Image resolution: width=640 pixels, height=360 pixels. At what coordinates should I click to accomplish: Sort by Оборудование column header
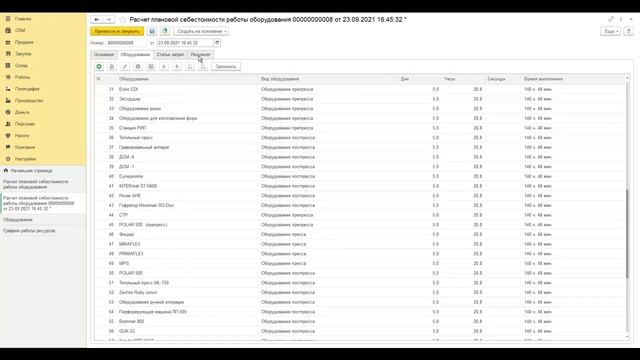134,79
